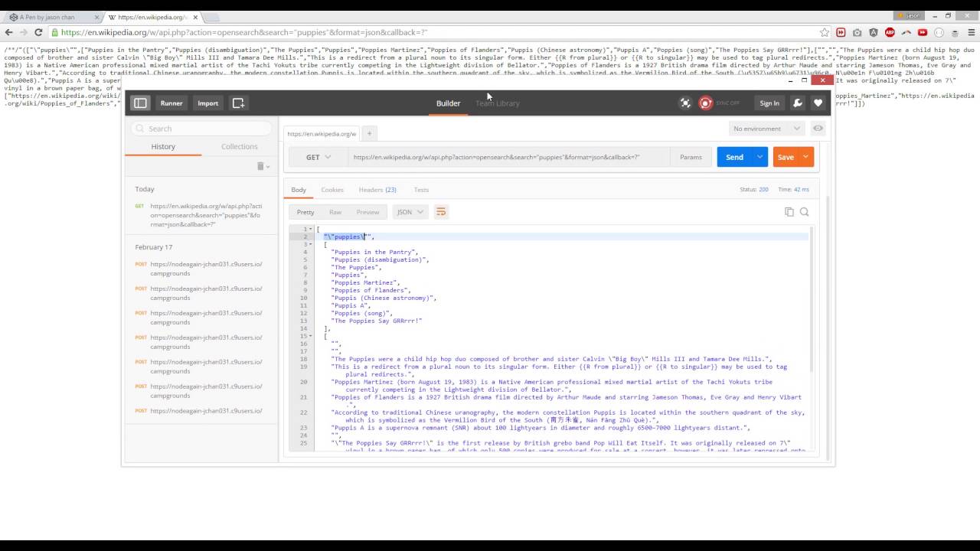This screenshot has width=980, height=551.
Task: Click the Angular shield extension icon
Action: pos(874,32)
